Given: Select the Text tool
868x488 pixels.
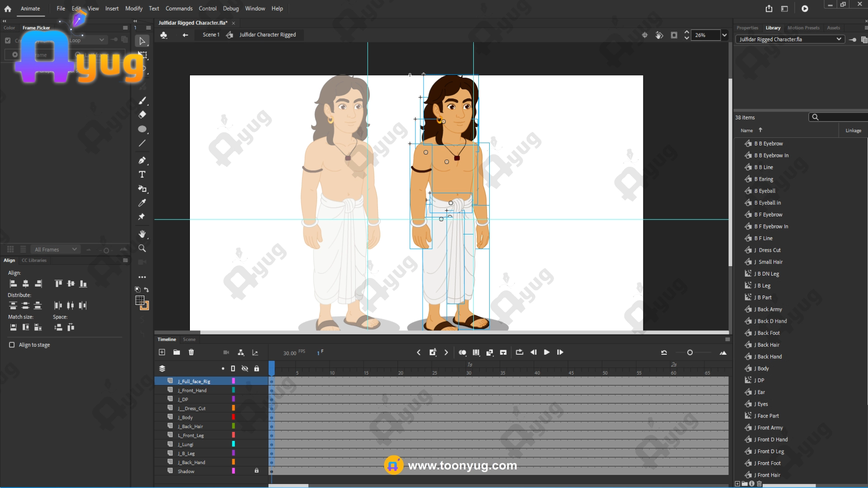Looking at the screenshot, I should [142, 174].
